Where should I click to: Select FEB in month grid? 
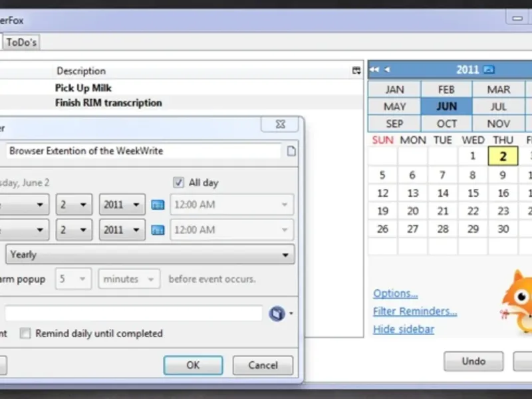coord(446,90)
